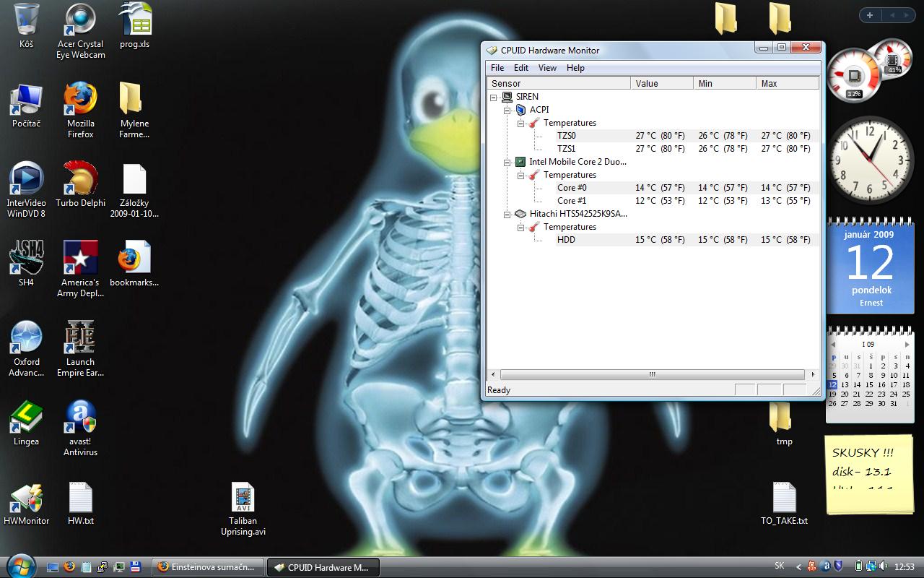
Task: Click the network connection tray icon
Action: coord(871,566)
